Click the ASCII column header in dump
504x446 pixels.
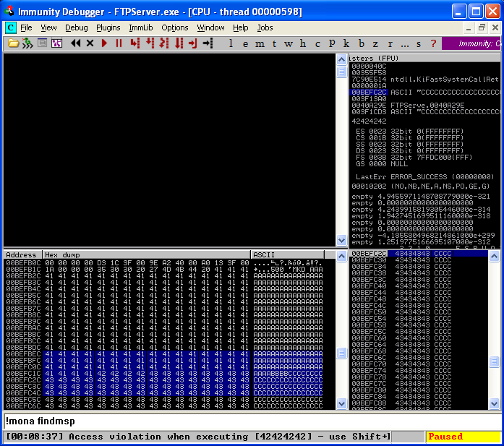pyautogui.click(x=288, y=255)
